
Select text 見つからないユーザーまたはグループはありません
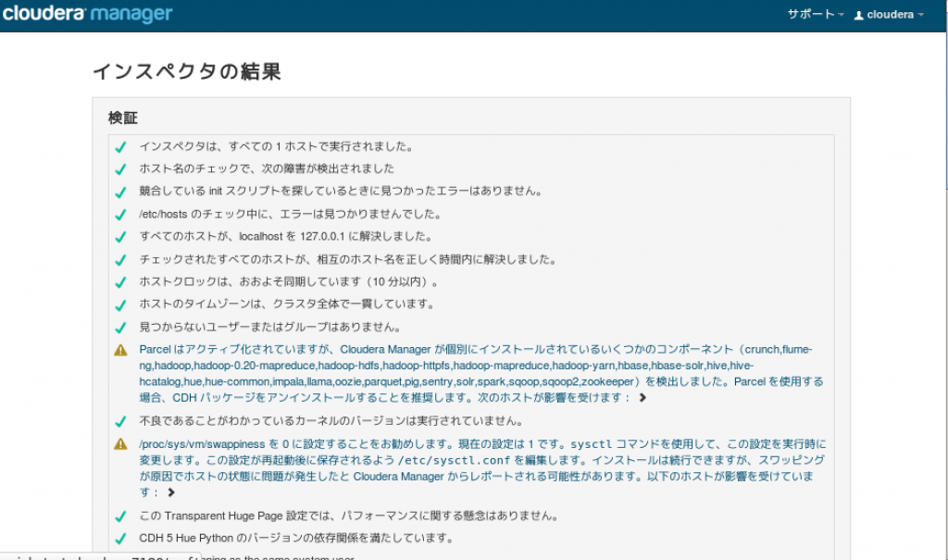[x=270, y=327]
